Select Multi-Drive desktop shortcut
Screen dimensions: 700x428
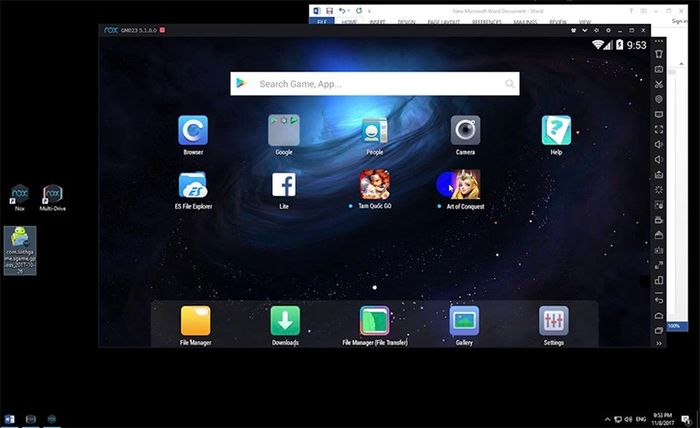53,198
